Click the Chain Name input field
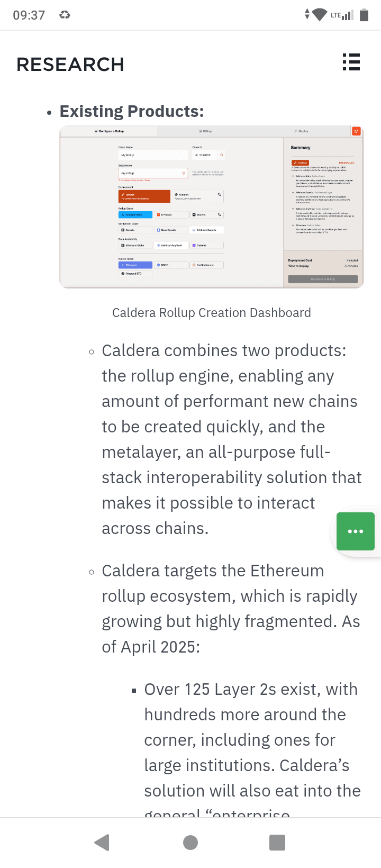The image size is (381, 868). point(153,155)
